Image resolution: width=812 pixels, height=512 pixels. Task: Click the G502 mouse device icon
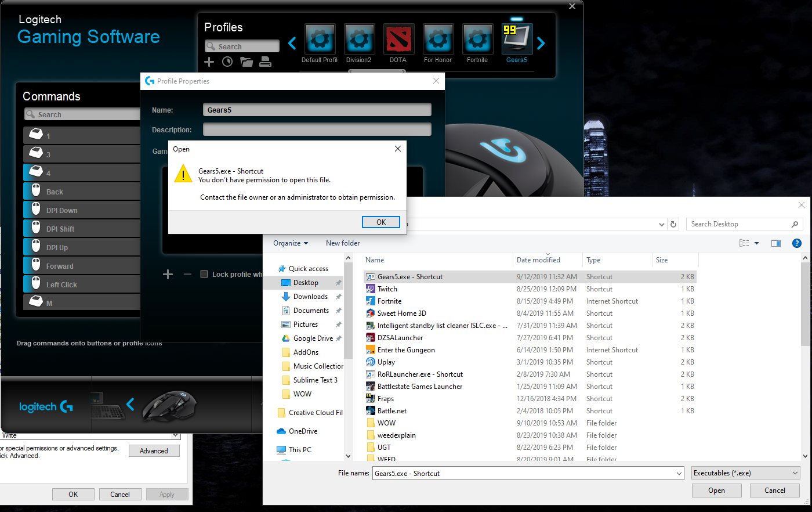pos(169,405)
